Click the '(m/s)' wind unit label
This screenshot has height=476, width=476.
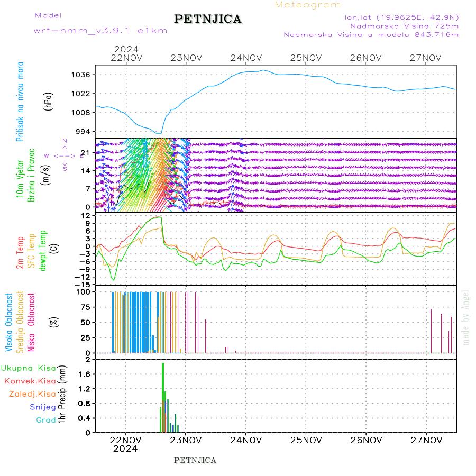coord(45,175)
